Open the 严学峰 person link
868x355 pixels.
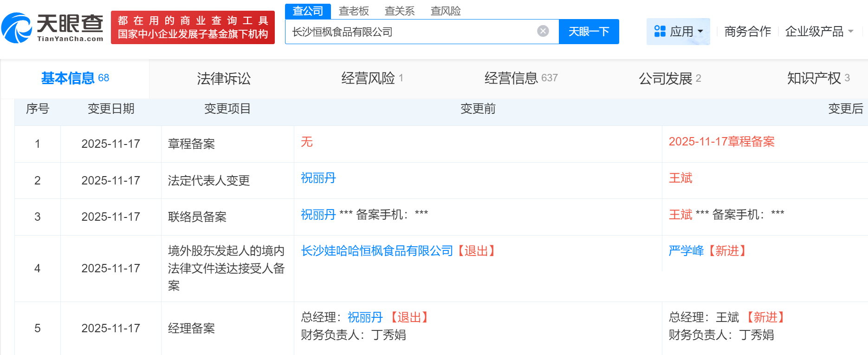686,251
